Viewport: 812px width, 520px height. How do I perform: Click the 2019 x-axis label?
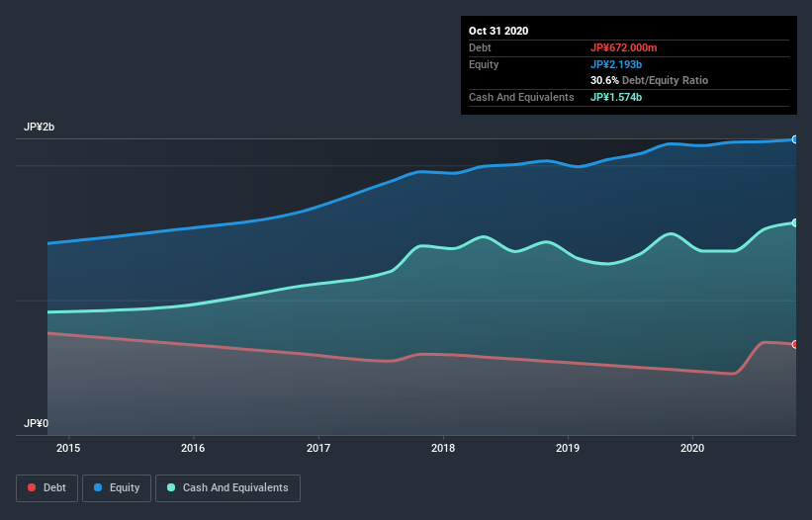click(568, 448)
